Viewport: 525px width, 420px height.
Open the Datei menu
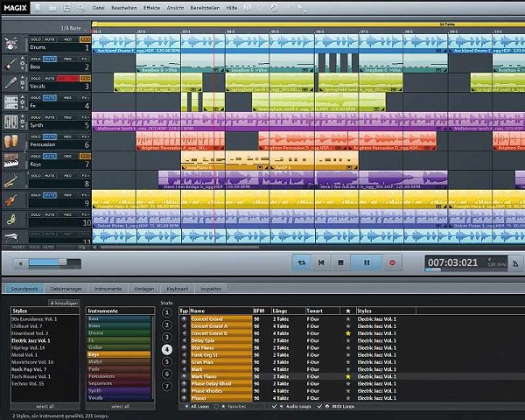[98, 8]
